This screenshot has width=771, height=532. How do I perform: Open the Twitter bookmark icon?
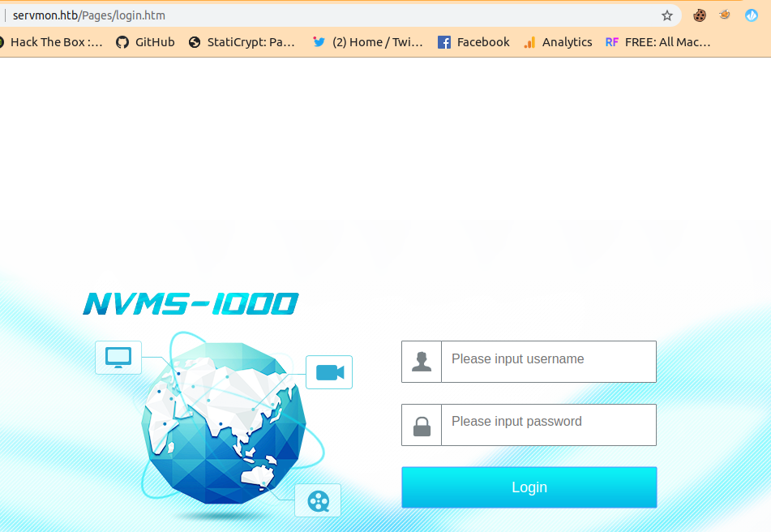[x=318, y=41]
